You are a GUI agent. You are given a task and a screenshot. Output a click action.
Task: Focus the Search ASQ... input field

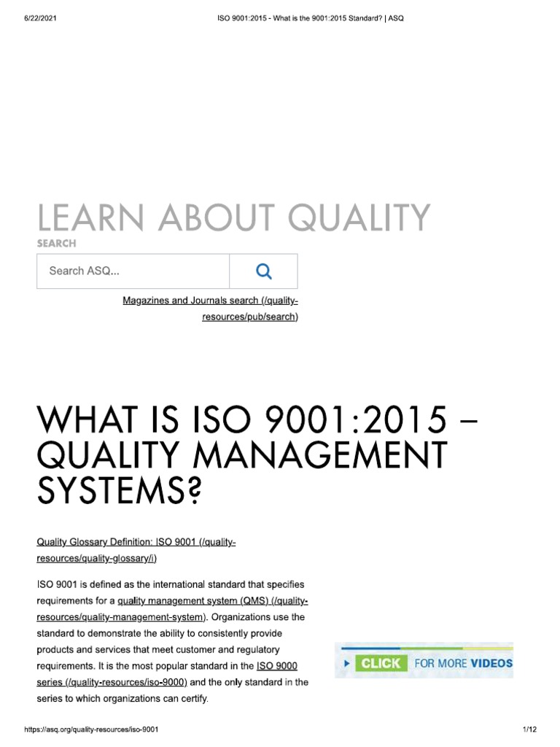pyautogui.click(x=133, y=271)
